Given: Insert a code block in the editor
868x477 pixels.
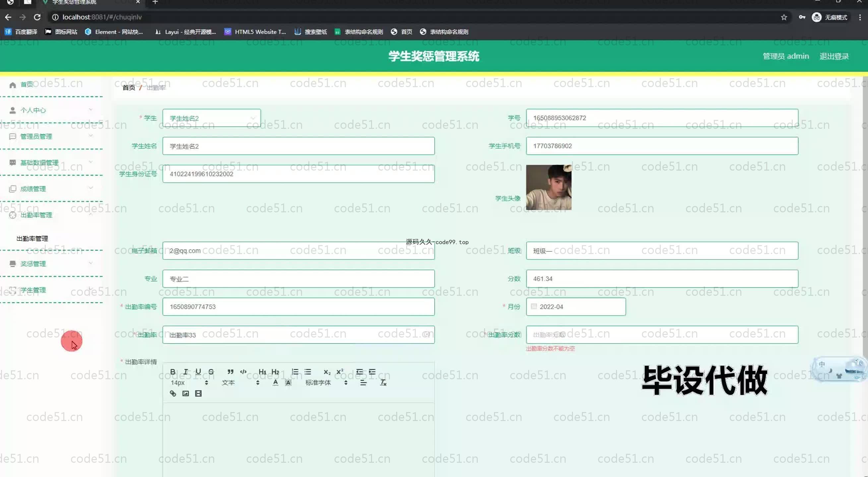Looking at the screenshot, I should pyautogui.click(x=243, y=372).
